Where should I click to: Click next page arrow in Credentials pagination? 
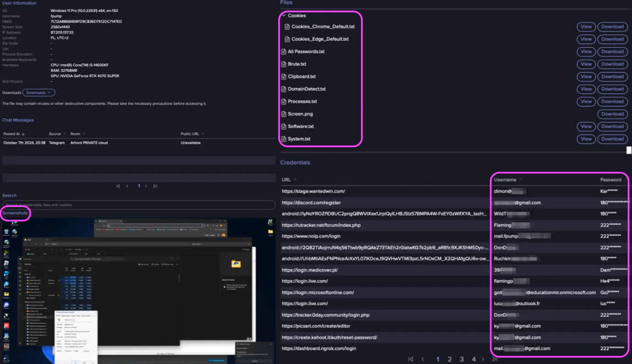483,359
